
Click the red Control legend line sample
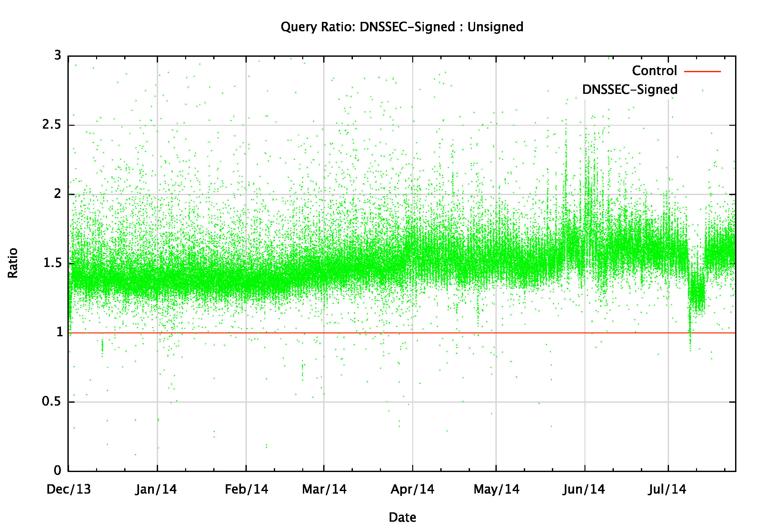tap(702, 71)
